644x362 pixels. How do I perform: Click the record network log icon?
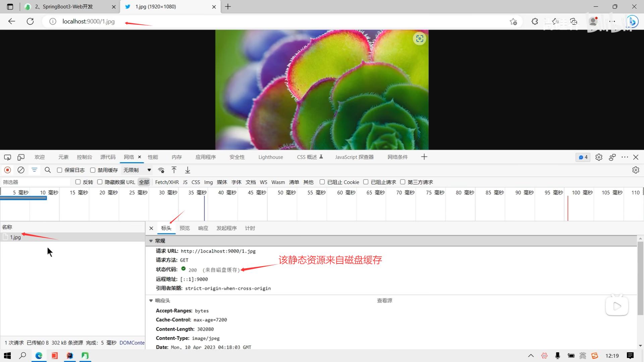(x=7, y=170)
